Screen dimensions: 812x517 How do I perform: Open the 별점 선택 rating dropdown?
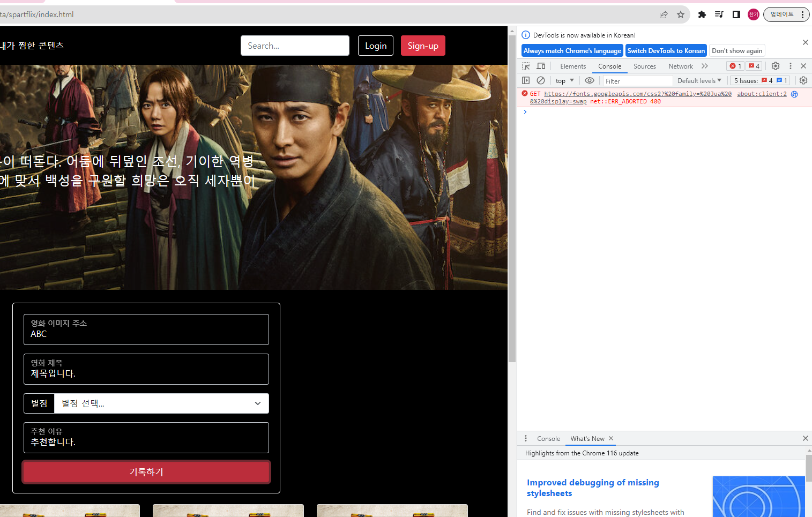click(161, 403)
